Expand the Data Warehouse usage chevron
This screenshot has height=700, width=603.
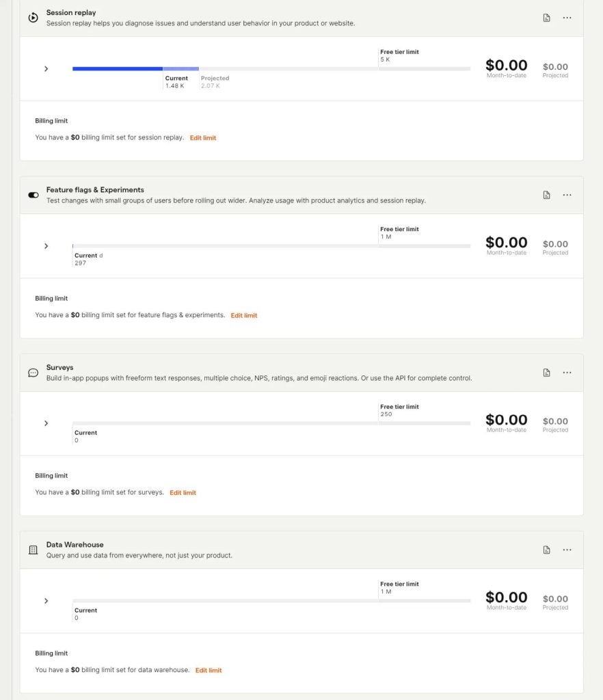[x=46, y=601]
